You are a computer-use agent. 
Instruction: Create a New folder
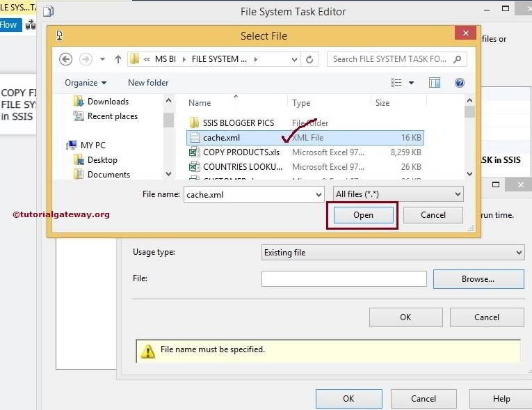148,83
